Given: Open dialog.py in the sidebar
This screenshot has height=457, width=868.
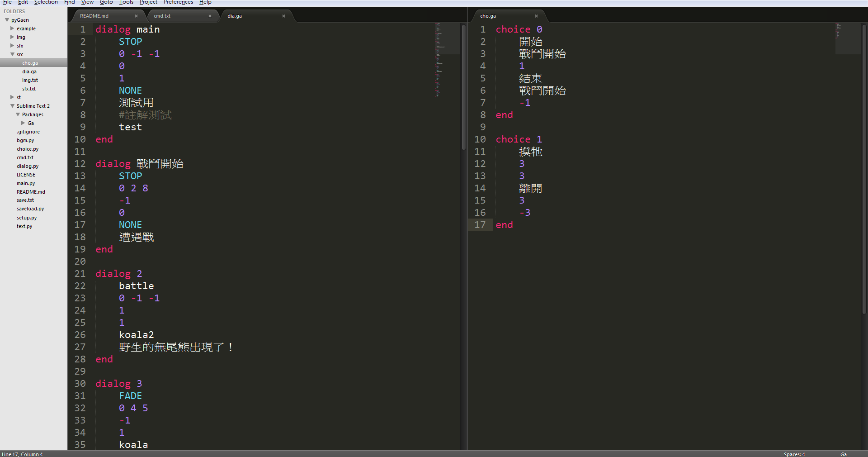Looking at the screenshot, I should [x=28, y=166].
